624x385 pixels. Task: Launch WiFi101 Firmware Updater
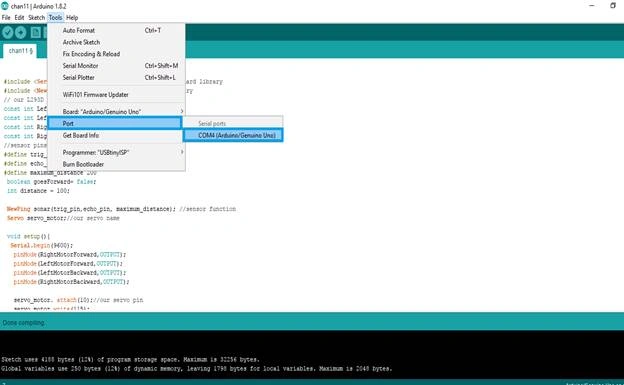(x=116, y=95)
